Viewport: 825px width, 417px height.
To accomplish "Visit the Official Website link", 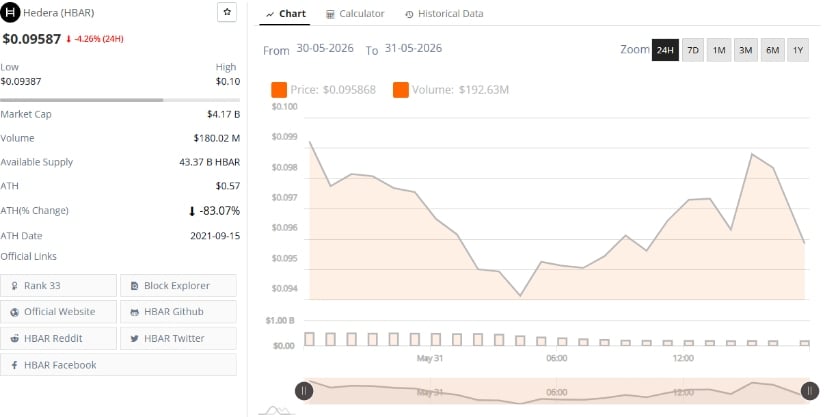I will point(58,312).
